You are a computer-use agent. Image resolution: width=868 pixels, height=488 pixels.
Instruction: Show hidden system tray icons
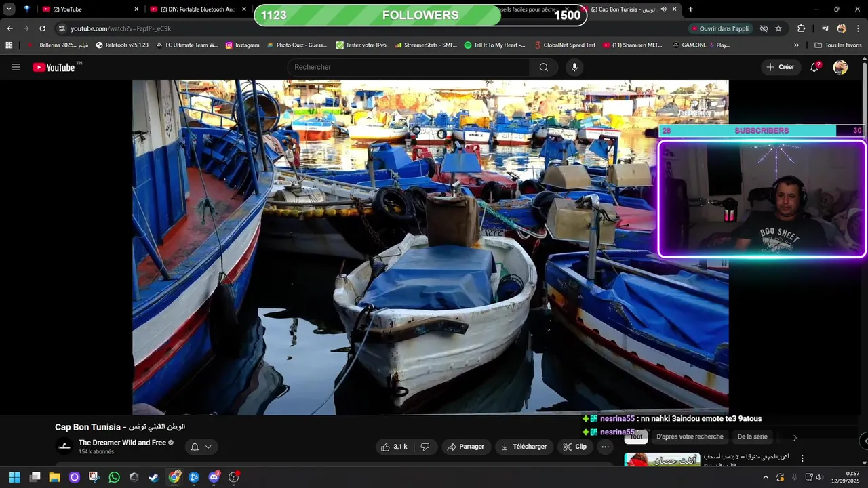766,477
